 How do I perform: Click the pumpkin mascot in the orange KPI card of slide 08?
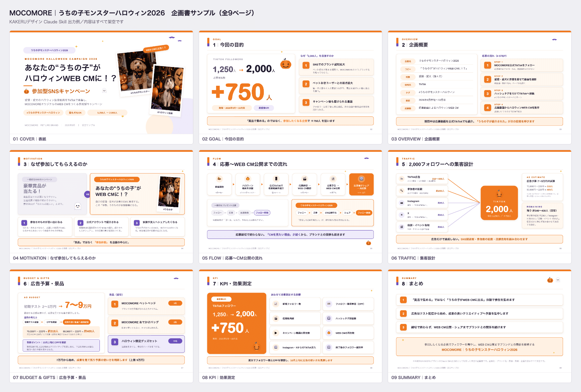coord(256,346)
